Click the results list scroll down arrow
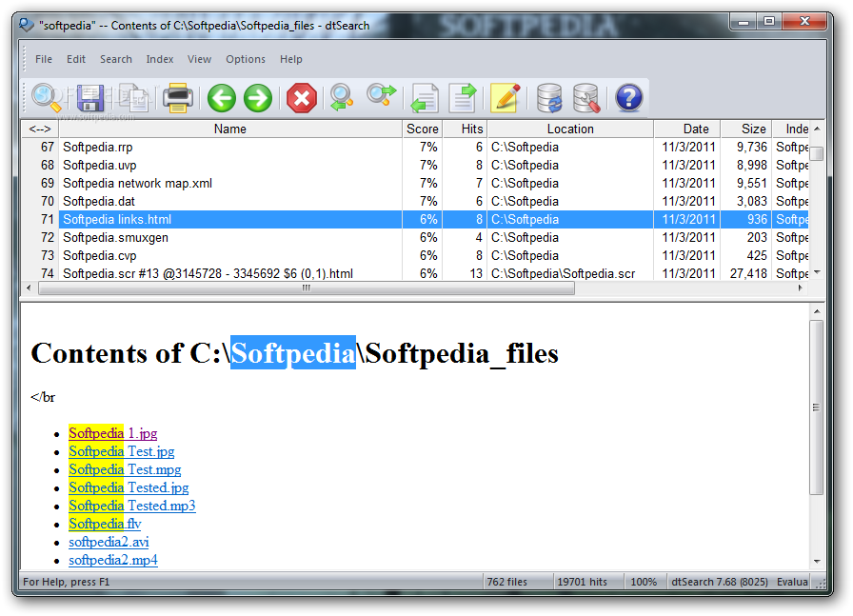Image resolution: width=853 pixels, height=616 pixels. pyautogui.click(x=817, y=272)
